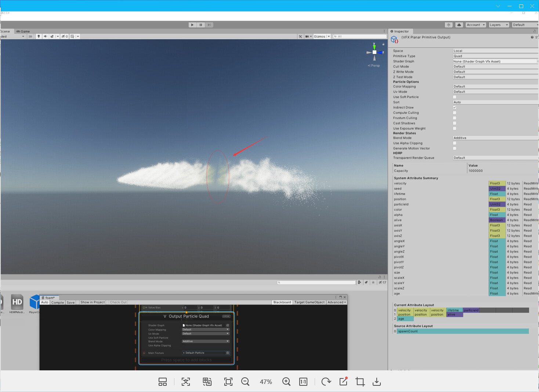Click the crossed-eye hidden objects icon
539x392 pixels.
(64, 36)
